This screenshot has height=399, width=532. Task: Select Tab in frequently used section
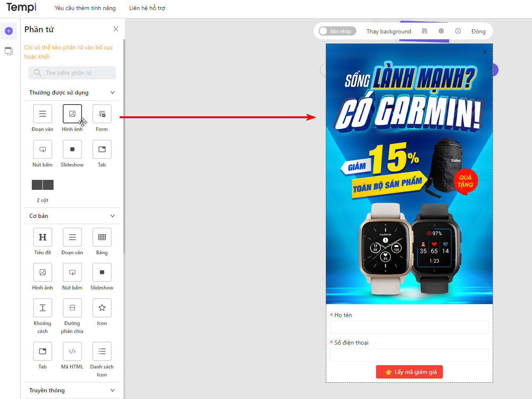point(102,149)
